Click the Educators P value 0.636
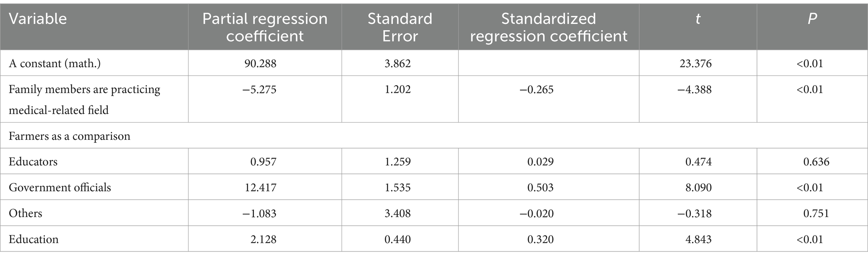Image resolution: width=868 pixels, height=259 pixels. (816, 162)
